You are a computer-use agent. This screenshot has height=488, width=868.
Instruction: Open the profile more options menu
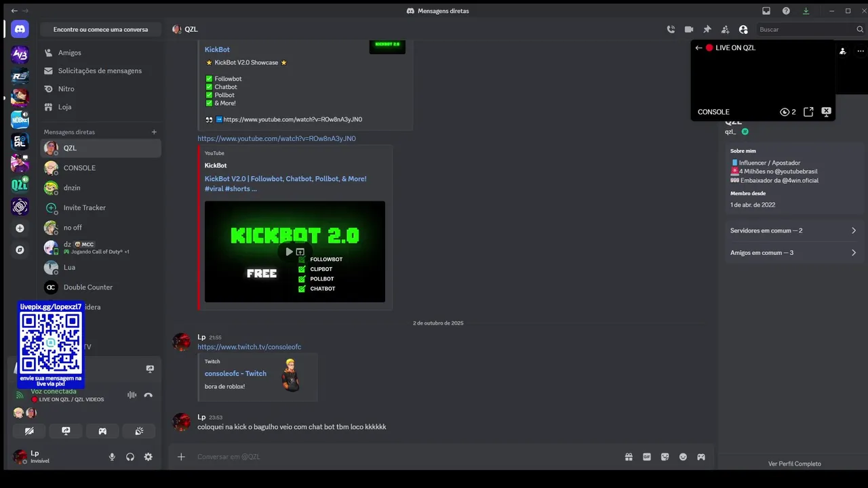(x=861, y=52)
